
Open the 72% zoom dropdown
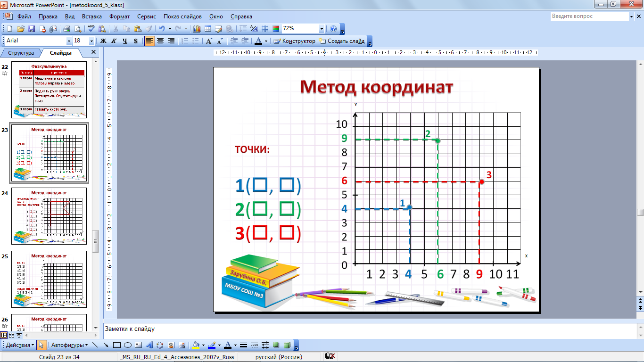coord(322,29)
